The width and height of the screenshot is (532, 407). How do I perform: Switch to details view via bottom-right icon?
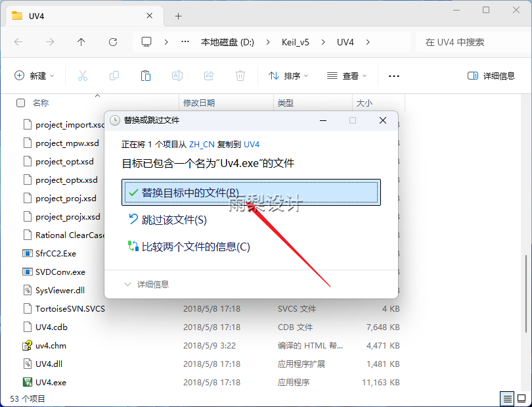(x=507, y=398)
